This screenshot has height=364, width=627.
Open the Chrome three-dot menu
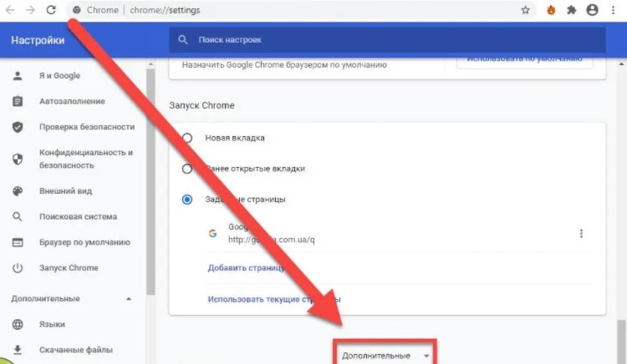click(614, 10)
